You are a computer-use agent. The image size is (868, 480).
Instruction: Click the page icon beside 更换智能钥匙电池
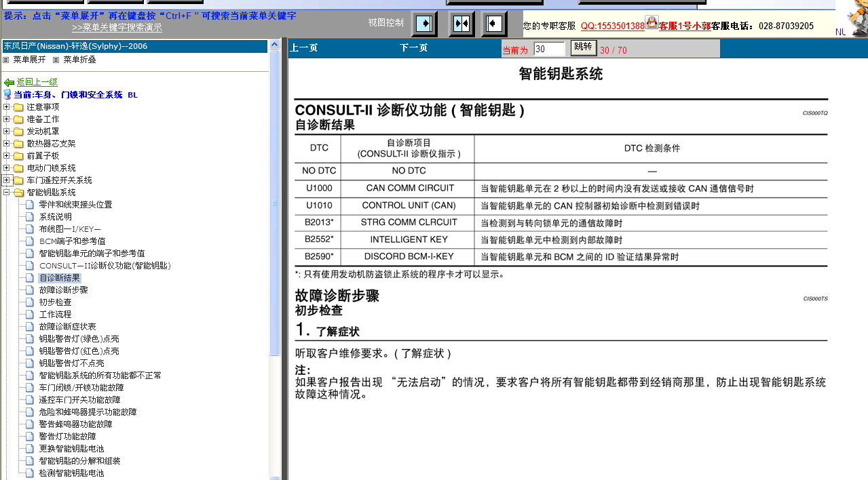click(x=30, y=449)
